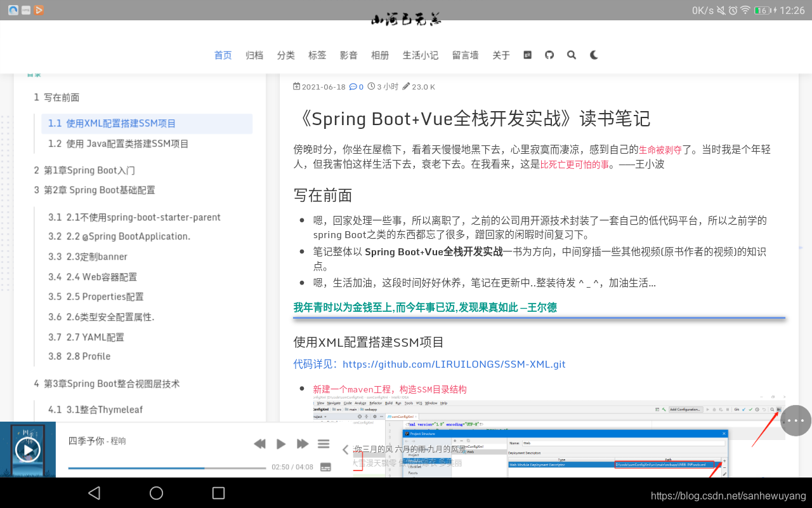Click the post title 《Spring Boot+Vue全栈开发实战》读书笔记
This screenshot has width=812, height=508.
tap(472, 119)
